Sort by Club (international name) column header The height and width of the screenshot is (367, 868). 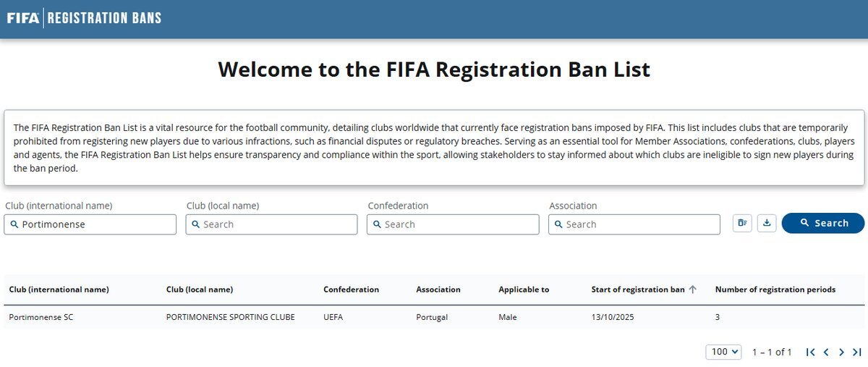tap(59, 290)
